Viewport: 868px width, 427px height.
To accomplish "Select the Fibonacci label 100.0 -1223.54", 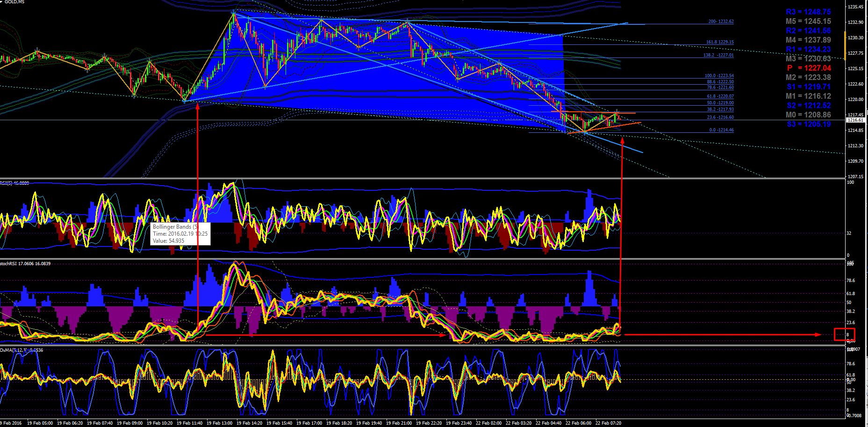I will [x=719, y=76].
